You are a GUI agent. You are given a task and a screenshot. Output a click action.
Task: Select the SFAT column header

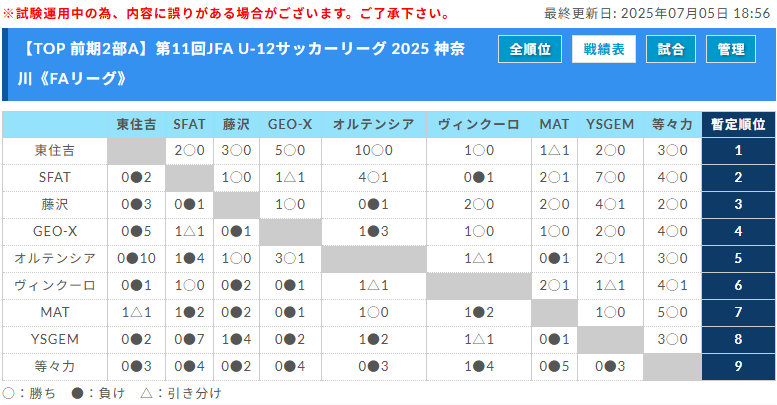pos(189,124)
